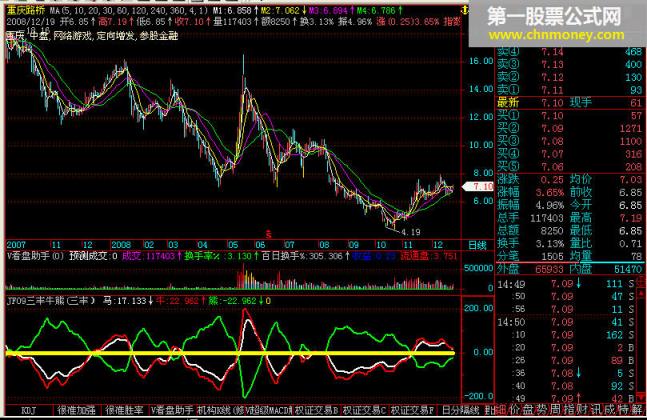Screen dimensions: 647x420
Task: Switch to the 成 tab in right panel
Action: [x=609, y=410]
